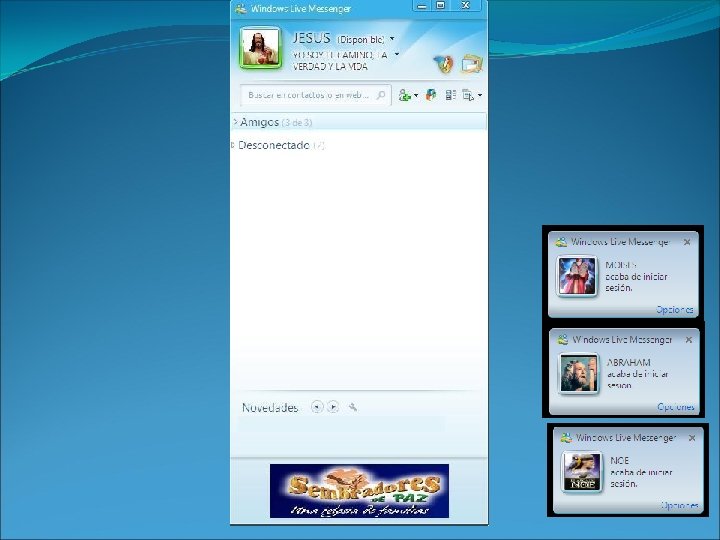Close the ABRAHAM sign-in notification
Screen dimensions: 720x540
[x=689, y=340]
